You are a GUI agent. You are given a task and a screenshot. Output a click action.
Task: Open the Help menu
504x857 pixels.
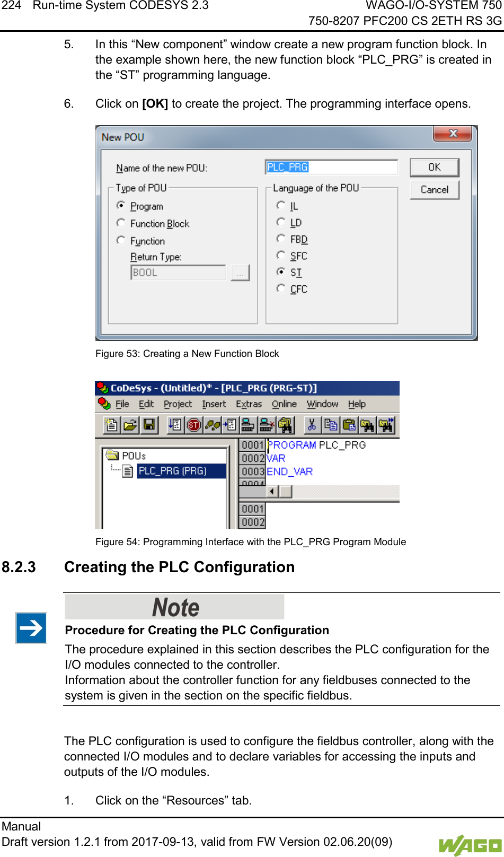click(x=357, y=404)
